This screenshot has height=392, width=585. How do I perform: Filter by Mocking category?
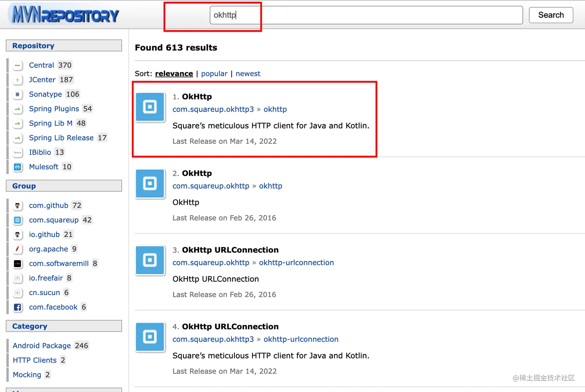pyautogui.click(x=27, y=375)
